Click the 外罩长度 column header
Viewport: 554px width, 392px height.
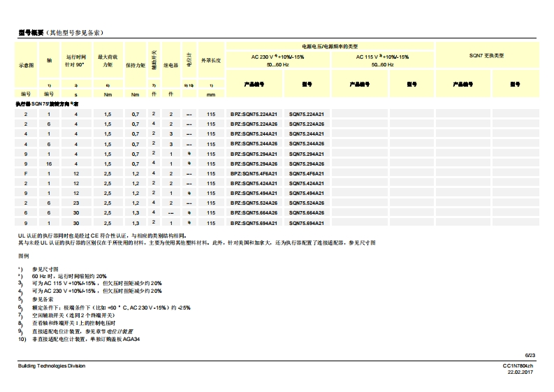tap(211, 61)
